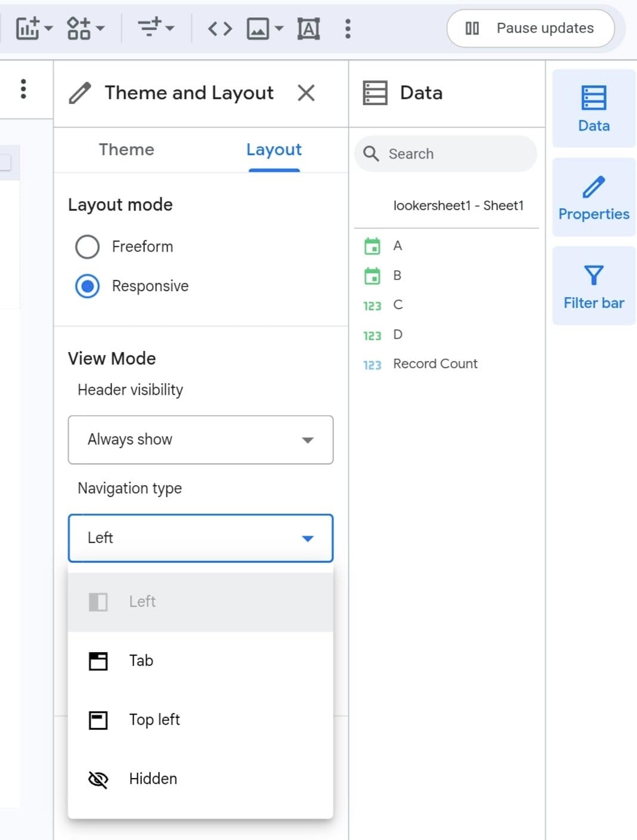Open the community visualizations and components icon
Screen dimensions: 637x840
[79, 28]
